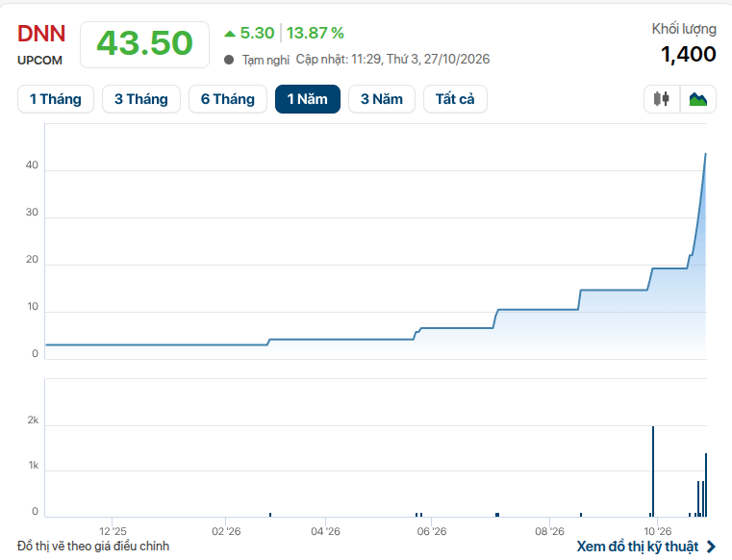
Task: Click the arrow beside Xem đồ thị kỹ thuật
Action: coord(711,547)
